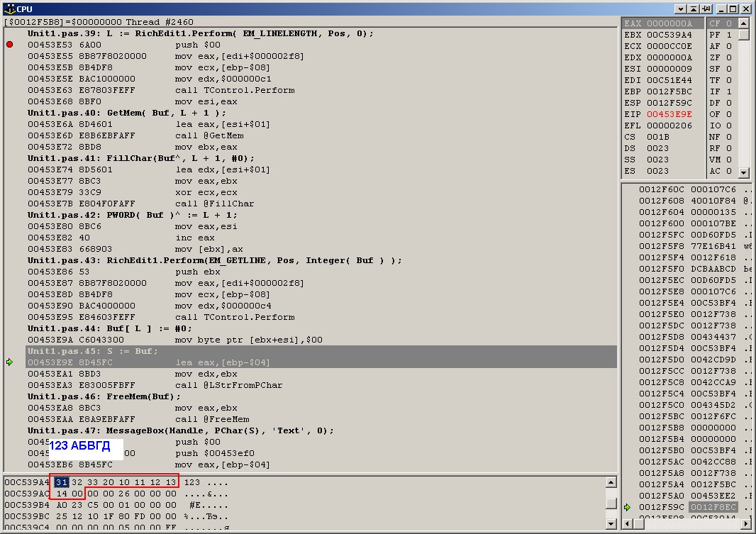The height and width of the screenshot is (534, 756).
Task: Click the green execution arrow in disassembly gutter
Action: click(9, 362)
